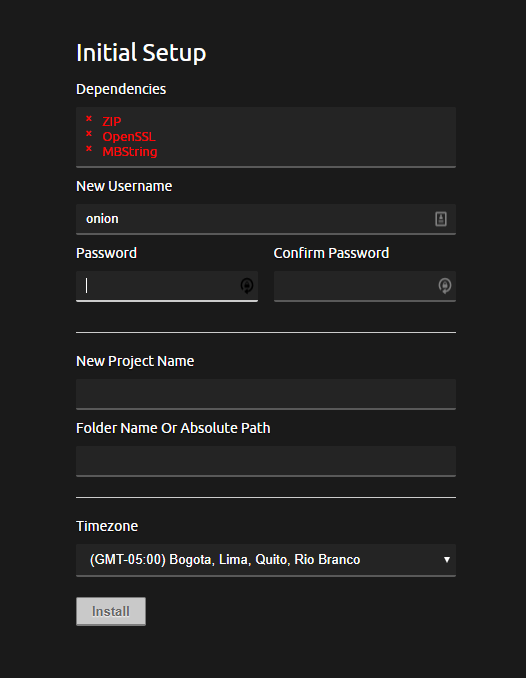Click the Timezone label
Viewport: 526px width, 678px height.
pyautogui.click(x=107, y=526)
